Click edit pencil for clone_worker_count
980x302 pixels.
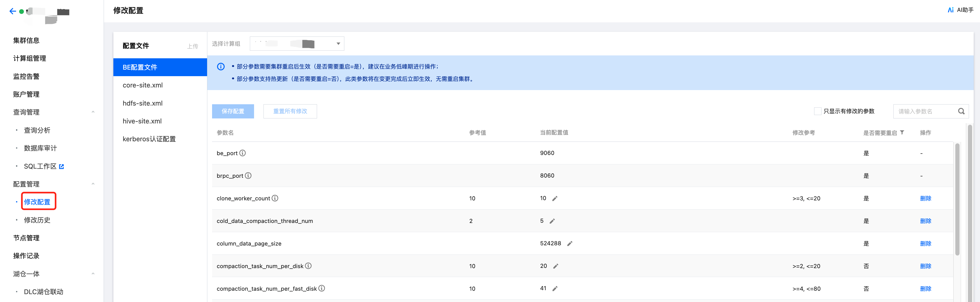555,199
